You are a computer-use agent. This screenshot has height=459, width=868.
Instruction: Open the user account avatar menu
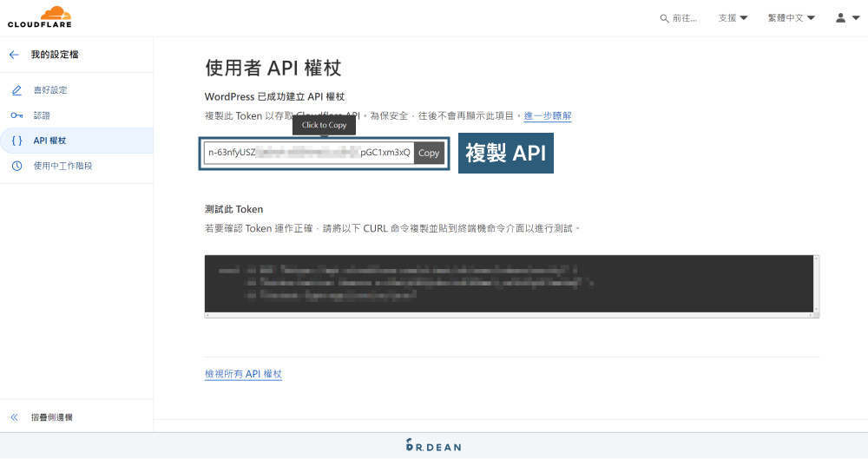847,17
